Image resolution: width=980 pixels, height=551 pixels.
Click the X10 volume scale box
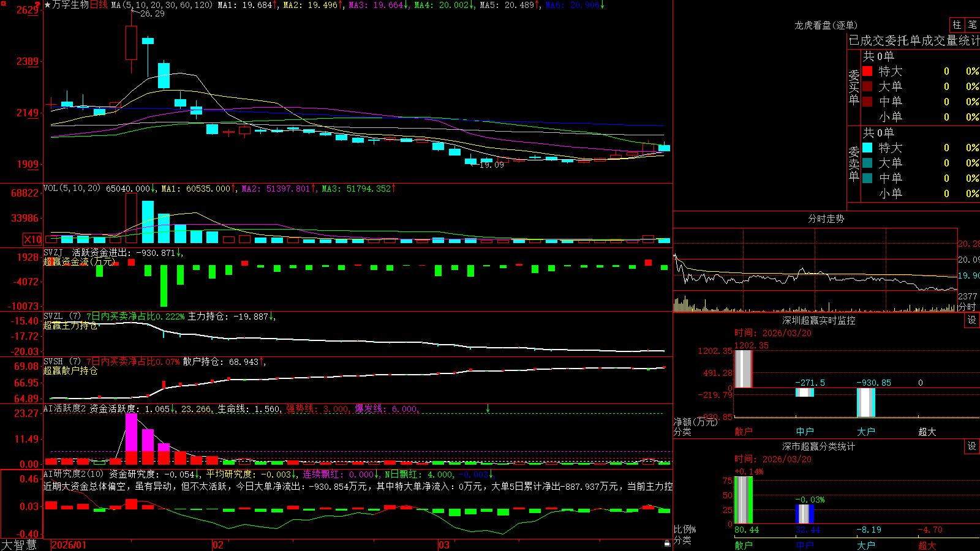(32, 239)
